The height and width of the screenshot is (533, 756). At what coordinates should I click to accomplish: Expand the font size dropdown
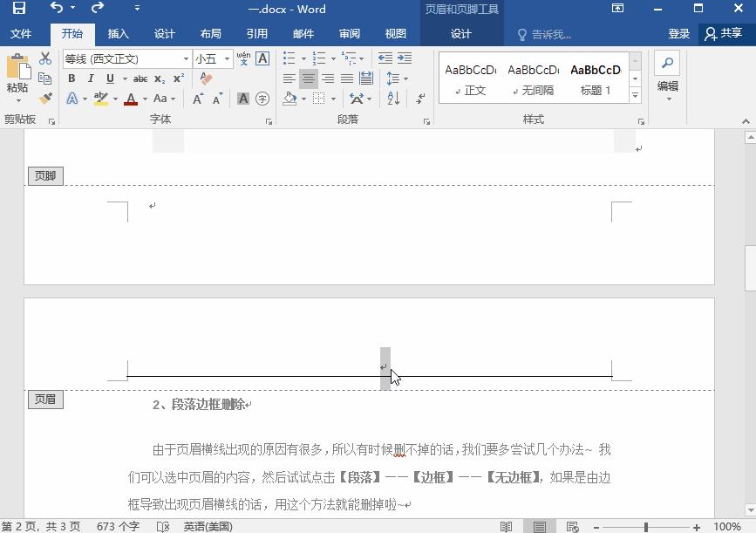point(227,58)
